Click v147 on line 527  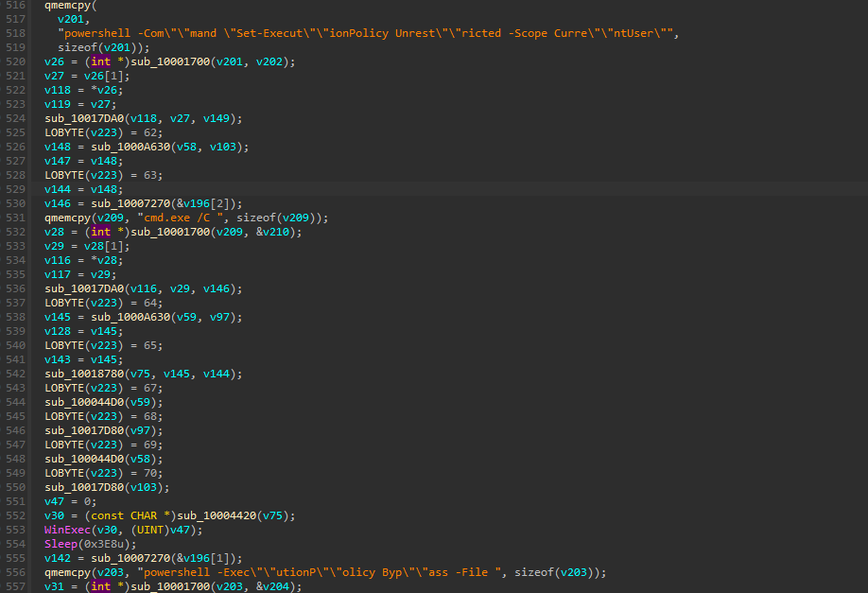click(58, 161)
